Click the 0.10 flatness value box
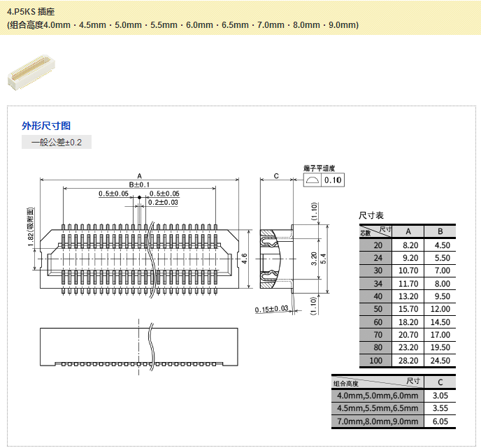481x448 pixels. (333, 180)
